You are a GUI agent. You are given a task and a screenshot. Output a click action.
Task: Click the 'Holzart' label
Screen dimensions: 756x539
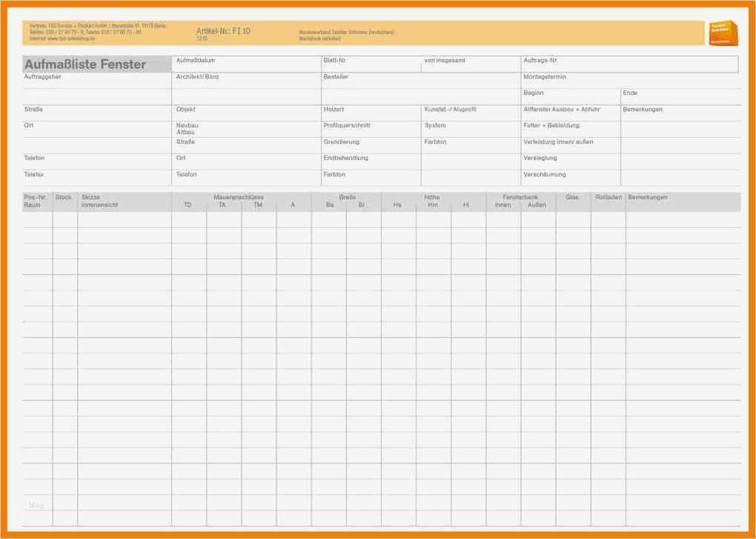334,110
